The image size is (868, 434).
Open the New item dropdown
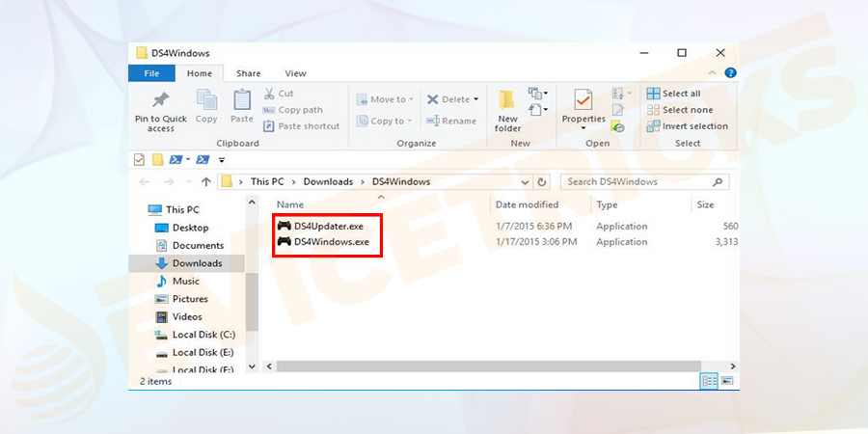tap(538, 93)
